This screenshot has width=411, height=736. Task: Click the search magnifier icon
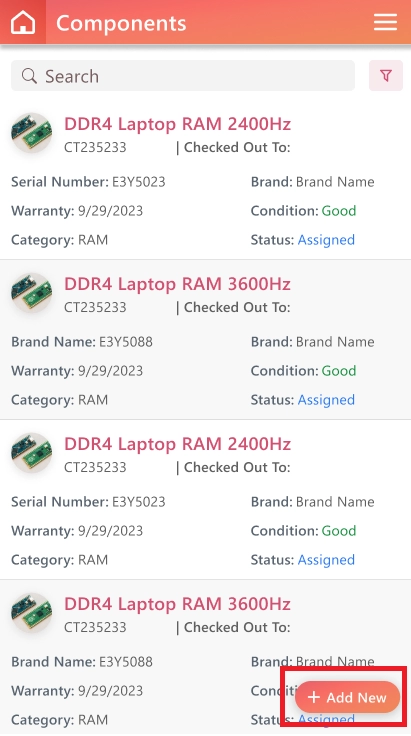pyautogui.click(x=29, y=76)
